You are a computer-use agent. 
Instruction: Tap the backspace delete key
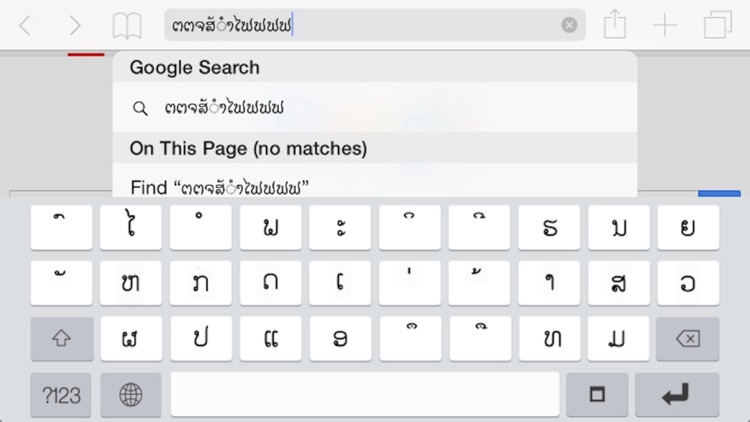(x=688, y=339)
